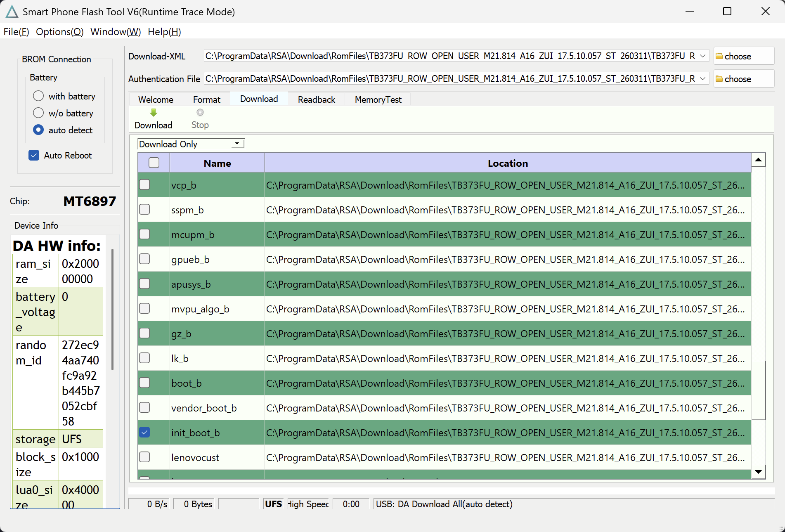Click the scroll down arrow in partition list
Screen dimensions: 785x532
coord(758,472)
